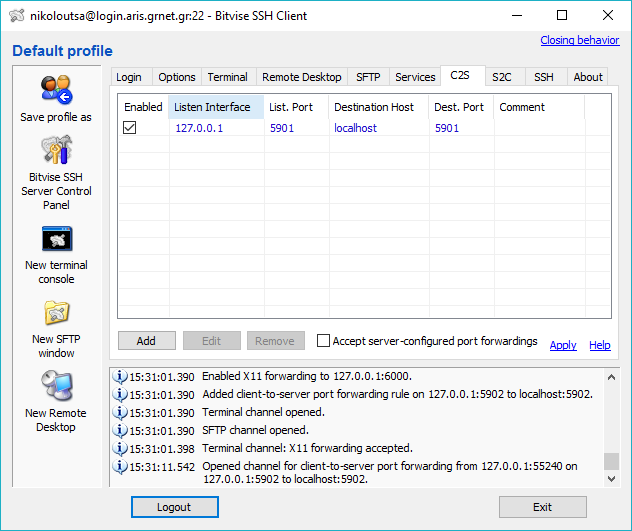Open Bitvise SSH Server Control Panel
Image resolution: width=632 pixels, height=531 pixels.
(x=56, y=151)
